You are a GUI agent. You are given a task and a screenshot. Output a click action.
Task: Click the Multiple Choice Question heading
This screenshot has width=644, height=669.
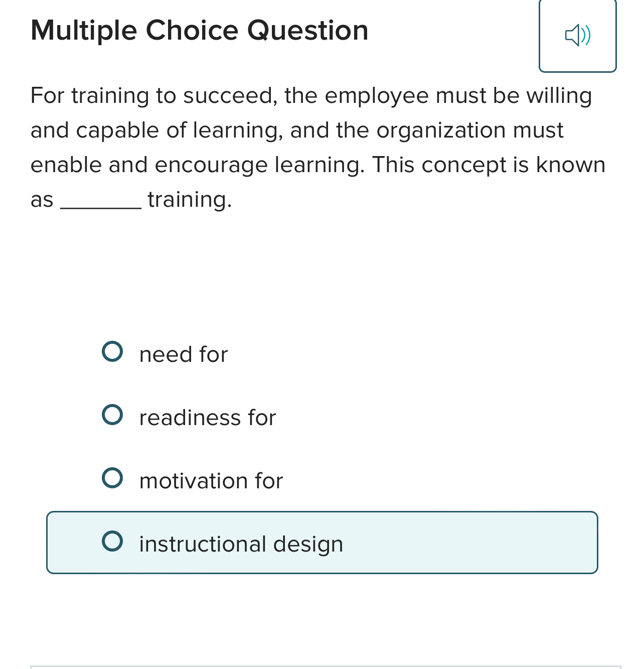pos(199,30)
